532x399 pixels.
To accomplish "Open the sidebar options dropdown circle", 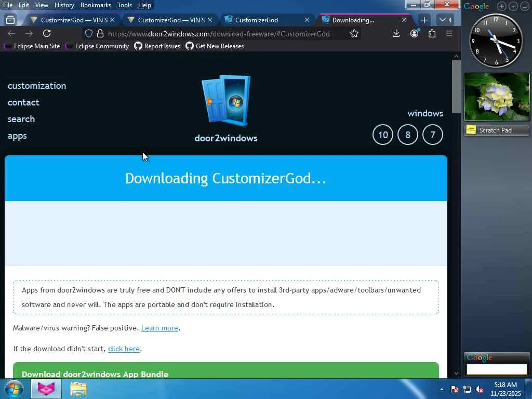I will tap(513, 6).
